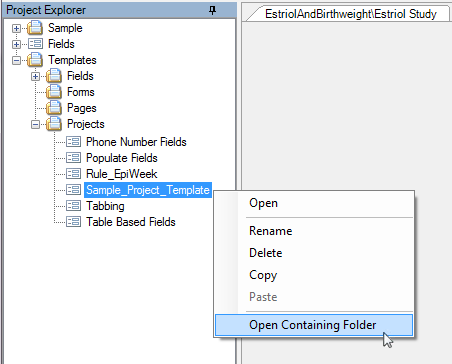This screenshot has width=452, height=364.
Task: Click the Tabbing template icon
Action: pyautogui.click(x=73, y=206)
